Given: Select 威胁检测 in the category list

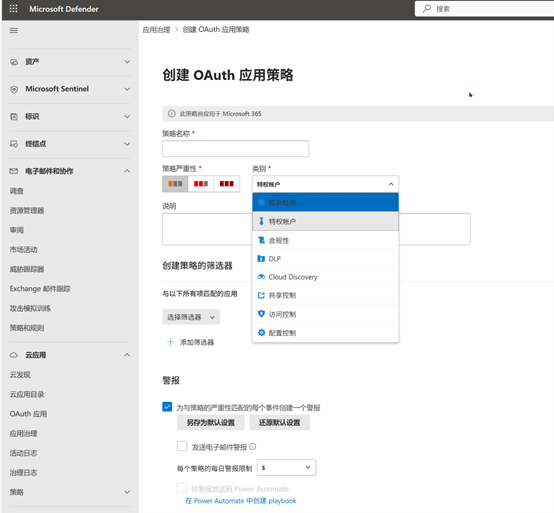Looking at the screenshot, I should click(325, 202).
